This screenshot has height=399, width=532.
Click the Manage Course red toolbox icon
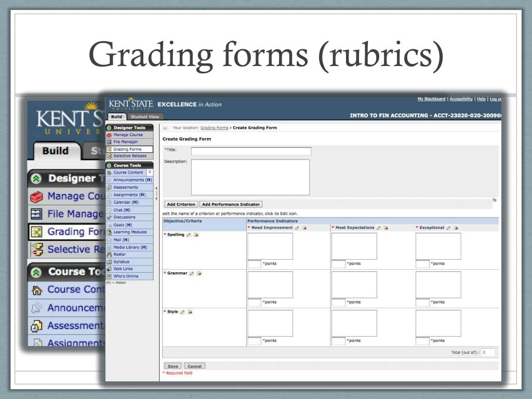(x=109, y=135)
